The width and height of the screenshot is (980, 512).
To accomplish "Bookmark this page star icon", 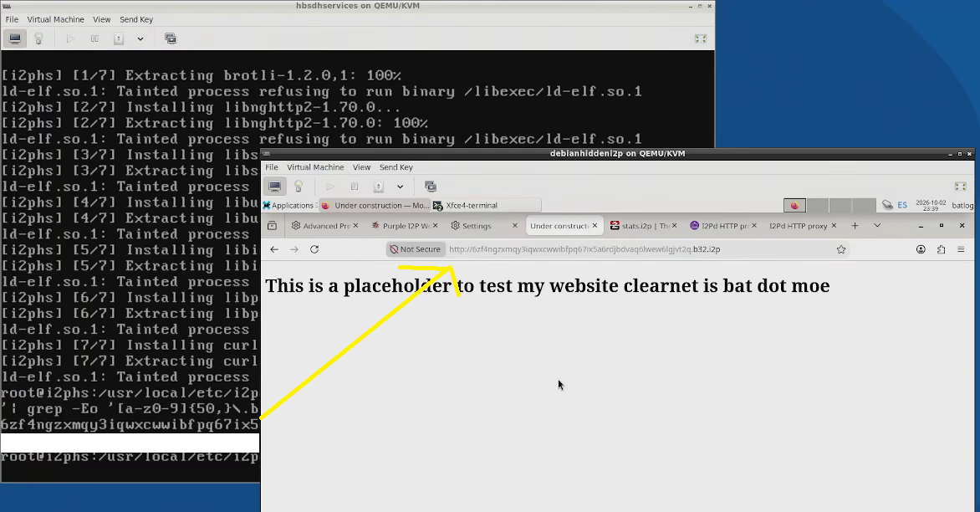I will [841, 249].
